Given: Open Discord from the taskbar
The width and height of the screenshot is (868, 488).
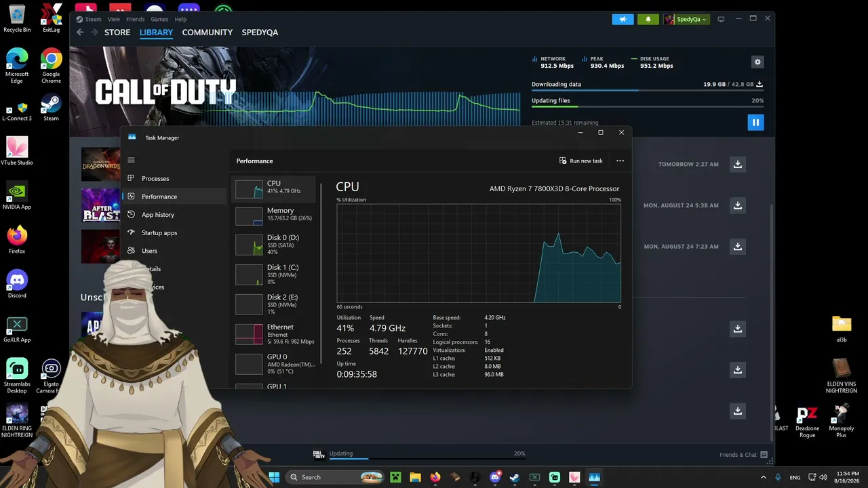Looking at the screenshot, I should coord(495,477).
